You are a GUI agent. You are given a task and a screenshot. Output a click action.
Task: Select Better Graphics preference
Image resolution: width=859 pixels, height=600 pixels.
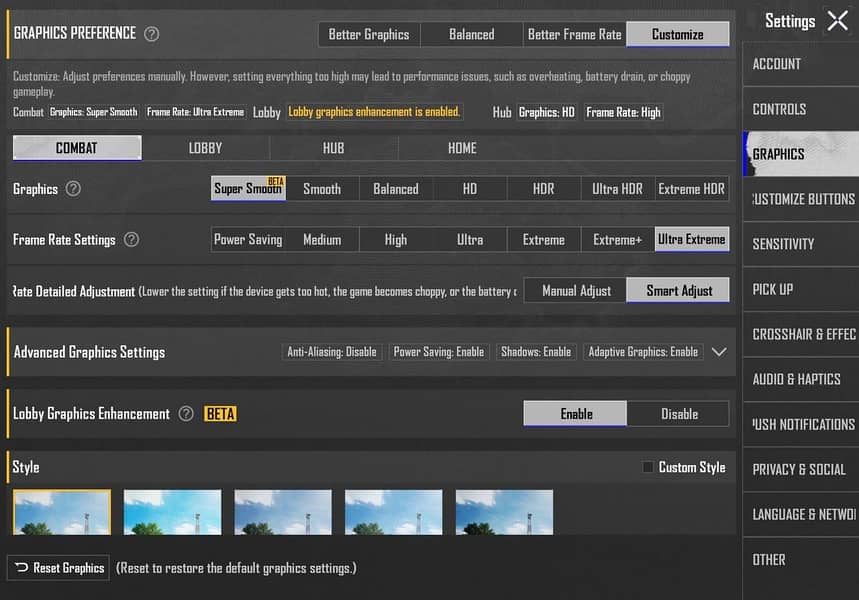pos(369,35)
